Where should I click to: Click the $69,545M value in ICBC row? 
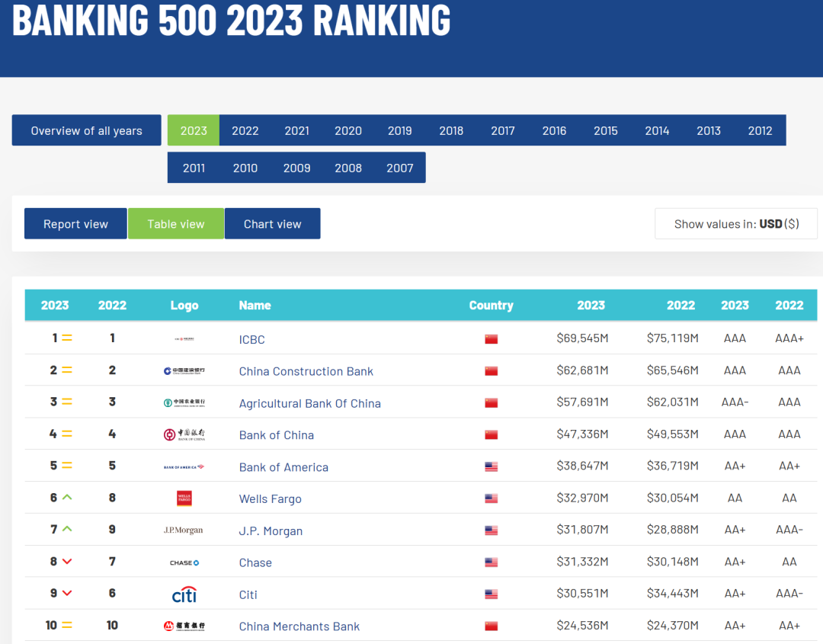583,338
